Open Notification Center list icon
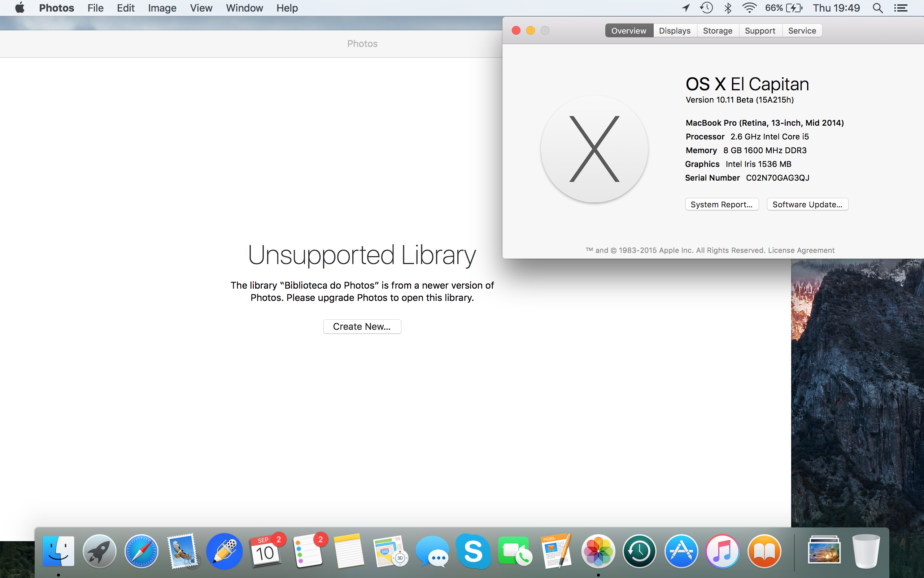The image size is (924, 578). click(901, 8)
